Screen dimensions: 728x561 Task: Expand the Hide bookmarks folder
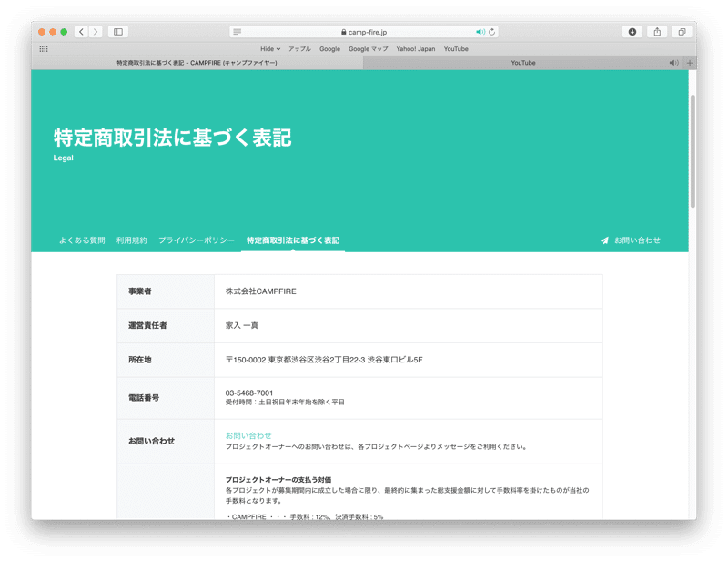click(270, 49)
